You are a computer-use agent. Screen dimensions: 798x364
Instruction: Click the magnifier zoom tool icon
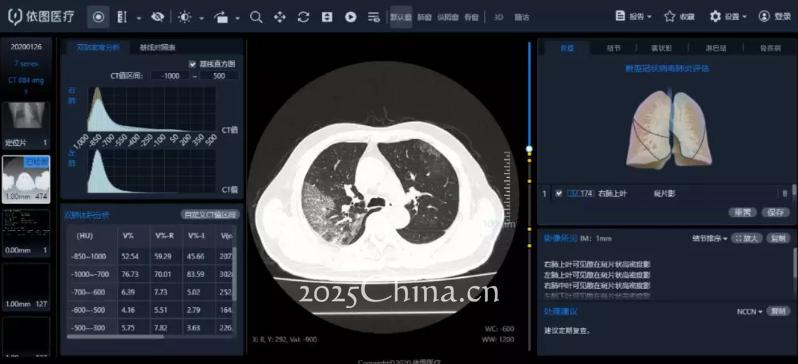(x=256, y=17)
